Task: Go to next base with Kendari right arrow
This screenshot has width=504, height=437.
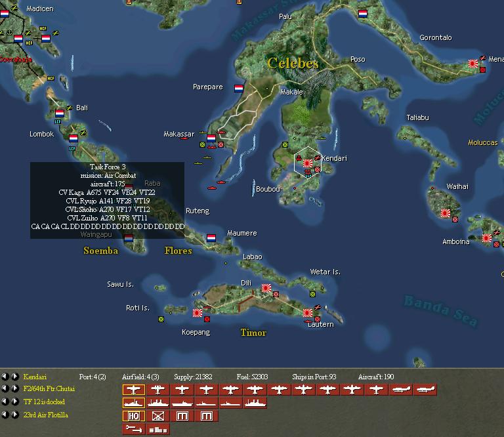Action: [x=15, y=376]
